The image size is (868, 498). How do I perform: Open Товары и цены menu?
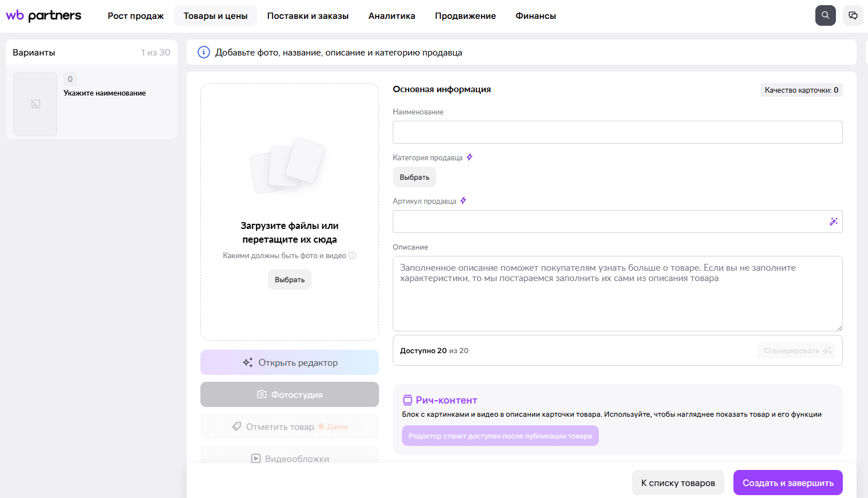pyautogui.click(x=215, y=16)
